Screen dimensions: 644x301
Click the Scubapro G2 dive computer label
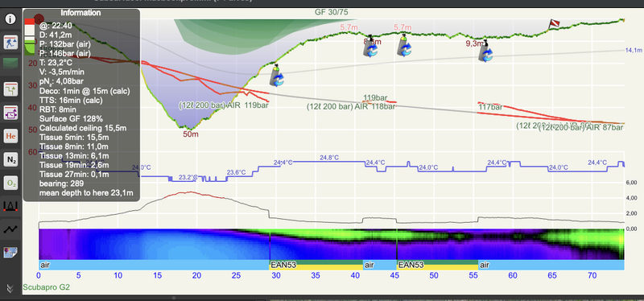47,287
